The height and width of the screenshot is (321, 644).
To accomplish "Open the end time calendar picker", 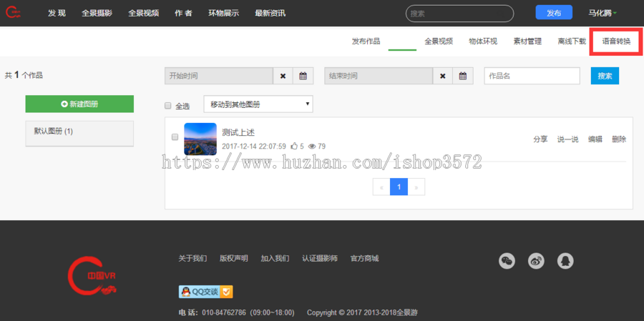I will tap(463, 76).
